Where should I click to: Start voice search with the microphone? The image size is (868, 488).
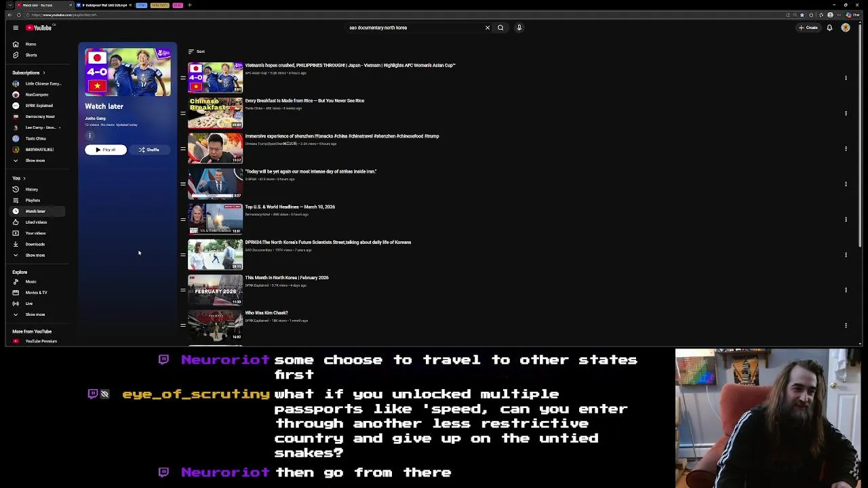(519, 28)
